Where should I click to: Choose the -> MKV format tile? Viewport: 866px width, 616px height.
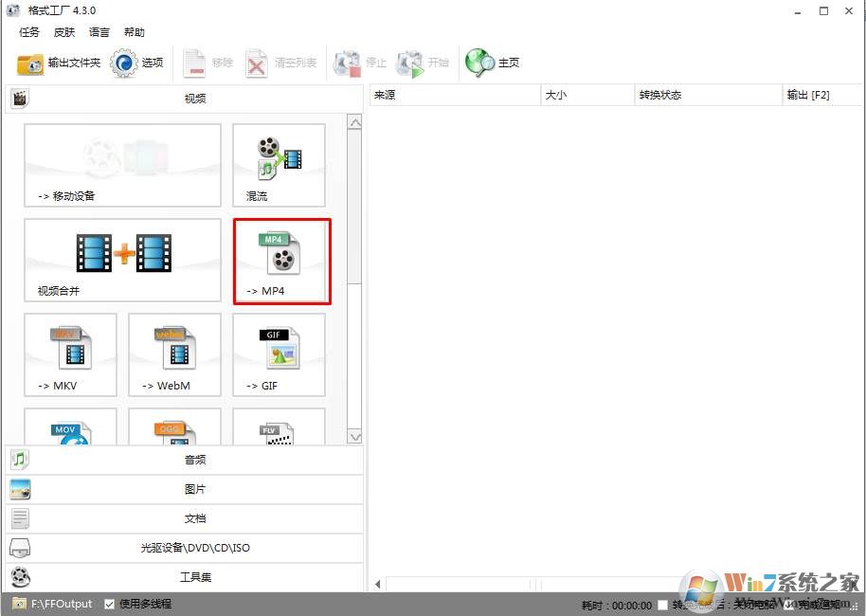pyautogui.click(x=70, y=354)
